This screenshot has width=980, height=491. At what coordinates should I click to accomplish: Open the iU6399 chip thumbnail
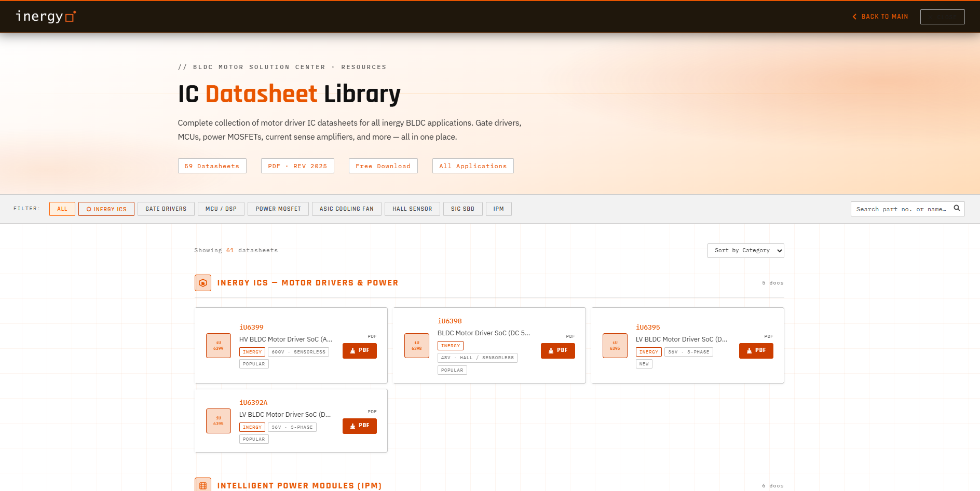coord(219,346)
